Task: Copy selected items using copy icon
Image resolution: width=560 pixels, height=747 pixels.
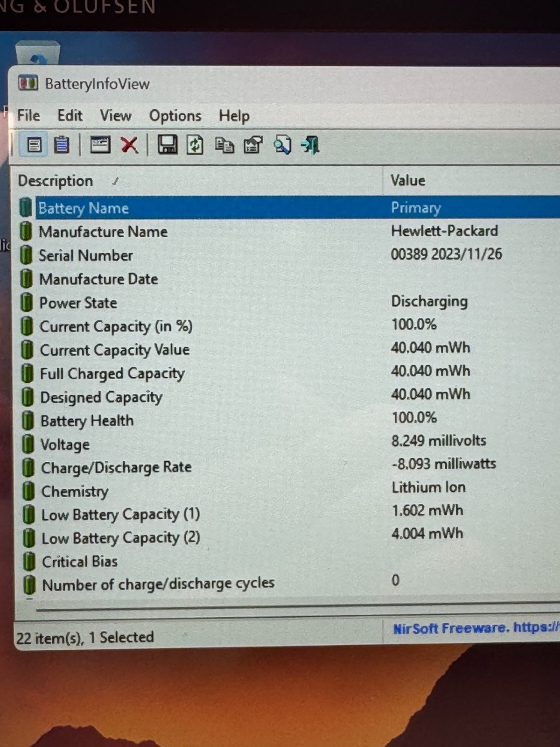Action: tap(224, 146)
